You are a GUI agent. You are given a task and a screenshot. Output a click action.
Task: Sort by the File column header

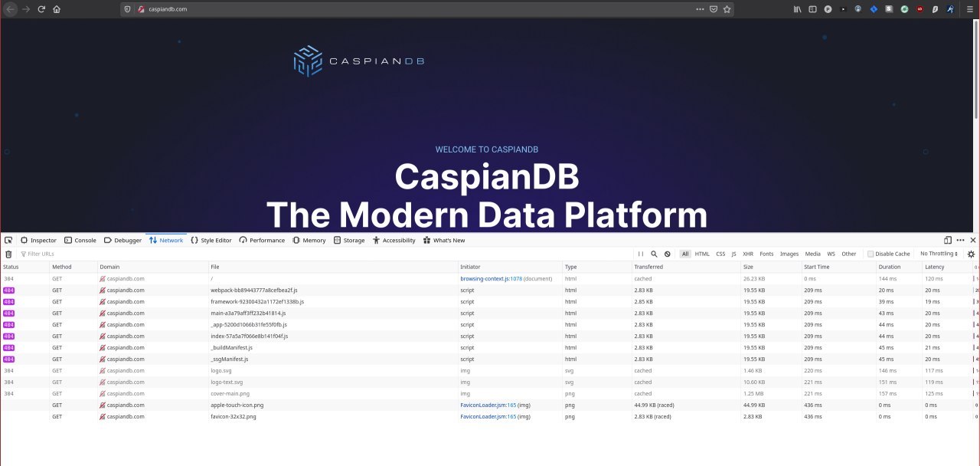click(x=333, y=267)
